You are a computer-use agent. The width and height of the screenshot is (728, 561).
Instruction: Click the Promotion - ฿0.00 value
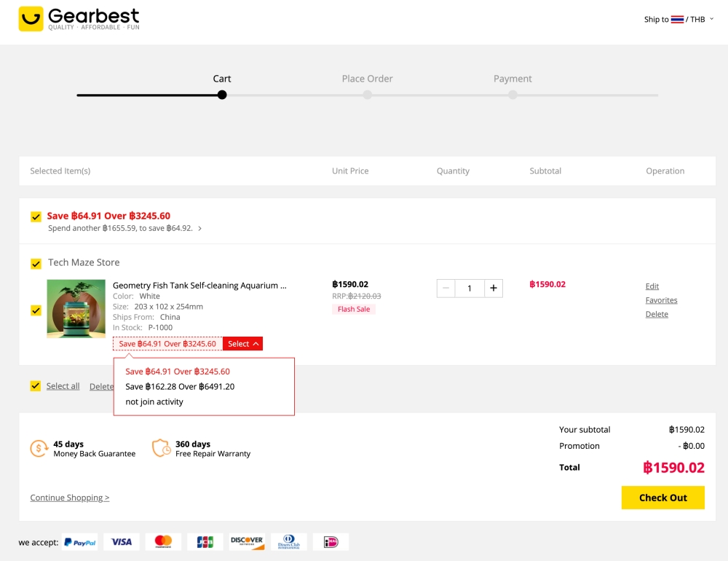pos(692,446)
